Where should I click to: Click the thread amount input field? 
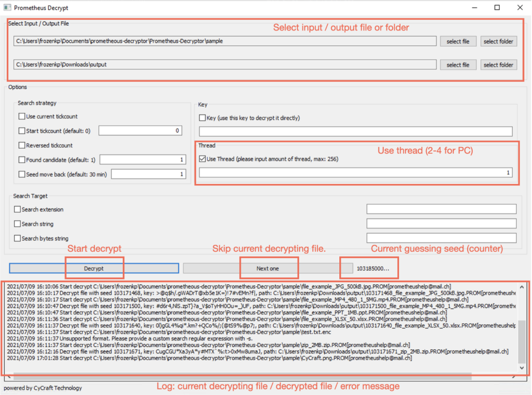[355, 173]
